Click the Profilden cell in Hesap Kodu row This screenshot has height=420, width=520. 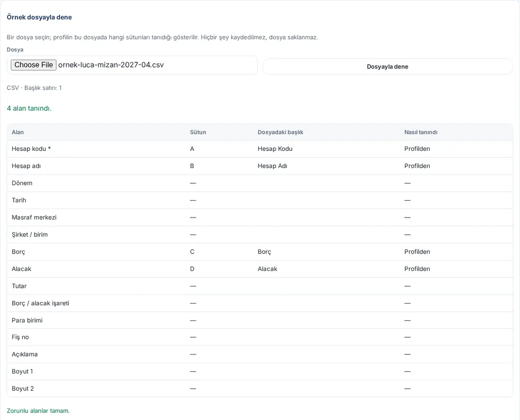417,149
